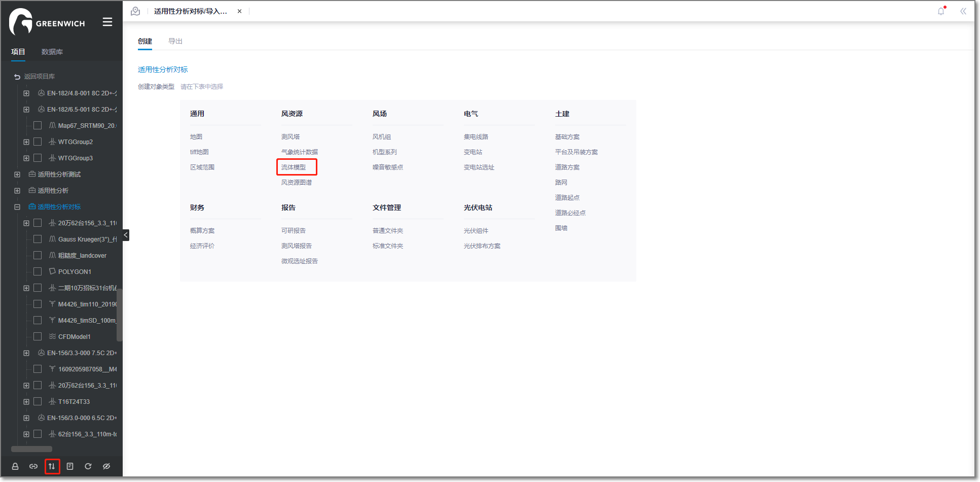Select the 项目 tab
This screenshot has height=482, width=980.
click(x=18, y=52)
